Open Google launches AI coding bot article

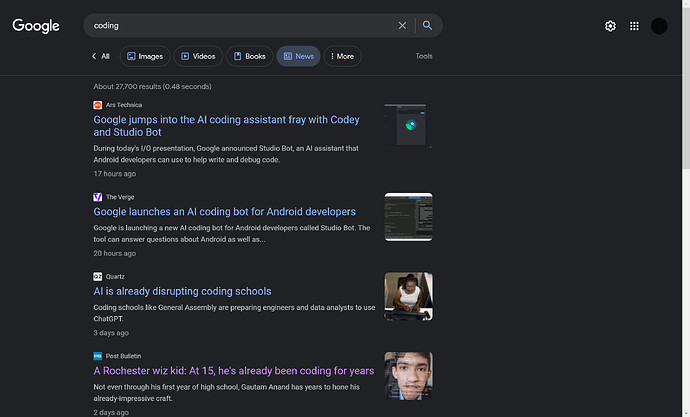(x=224, y=212)
